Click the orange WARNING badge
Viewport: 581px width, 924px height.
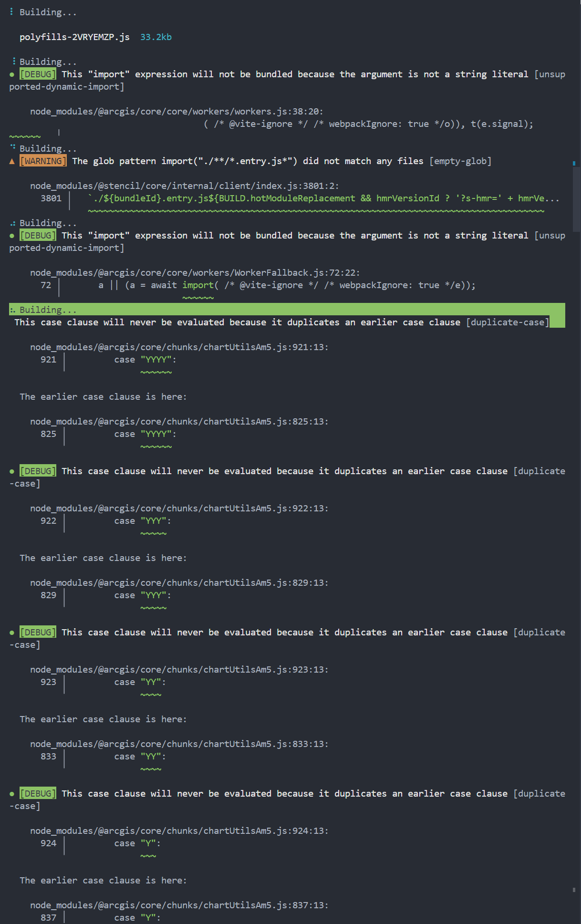click(43, 161)
